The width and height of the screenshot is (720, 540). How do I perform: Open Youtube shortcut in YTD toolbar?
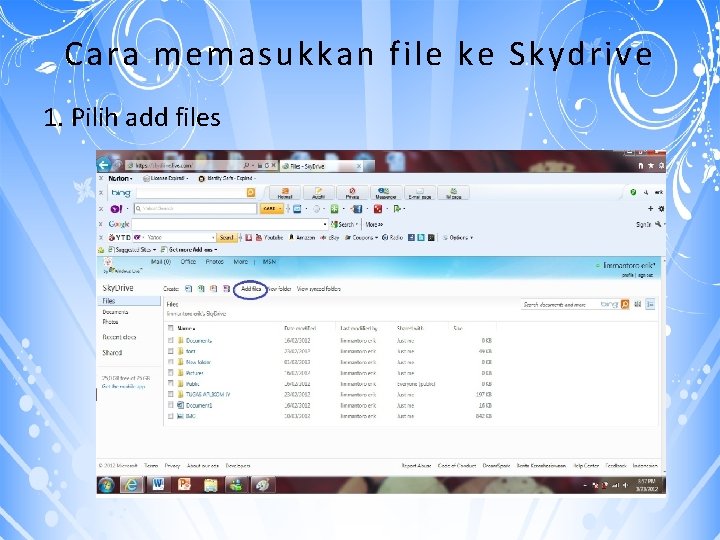tap(270, 237)
